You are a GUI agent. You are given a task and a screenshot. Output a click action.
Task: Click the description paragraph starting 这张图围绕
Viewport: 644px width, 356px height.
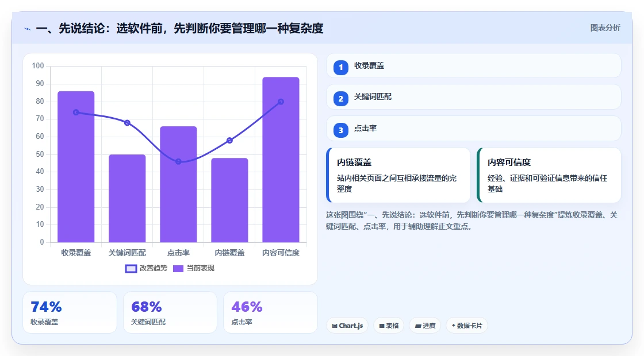(x=471, y=220)
